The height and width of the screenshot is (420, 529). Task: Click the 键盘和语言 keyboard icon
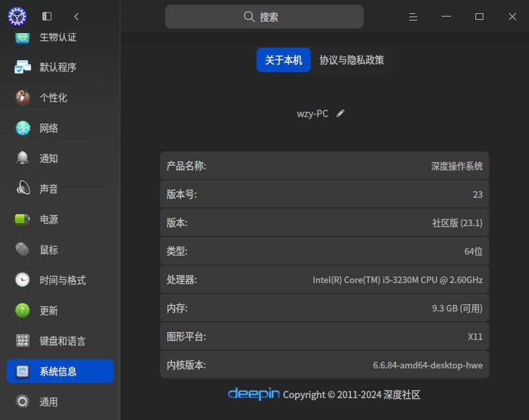tap(22, 341)
